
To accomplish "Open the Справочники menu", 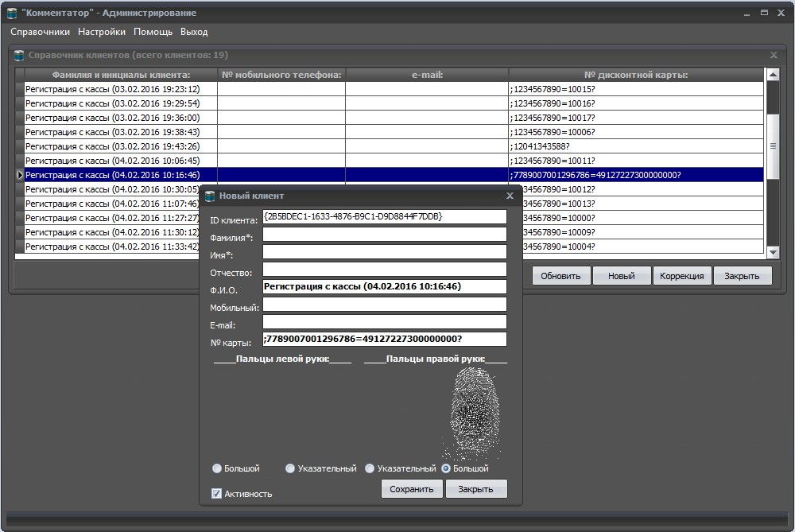I will click(x=40, y=32).
